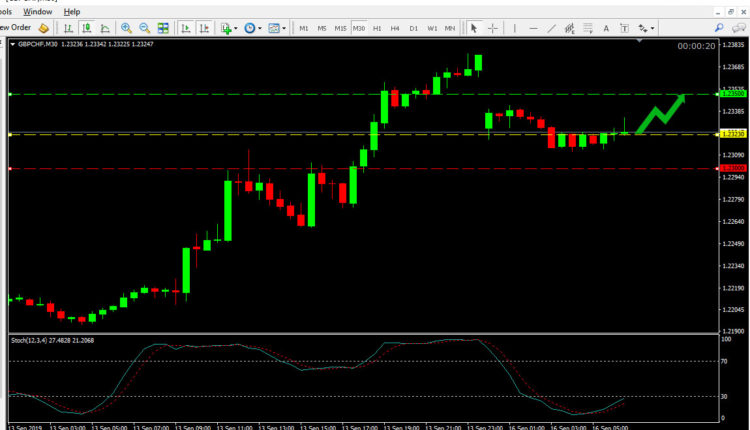Select the M1 timeframe
The height and width of the screenshot is (430, 750).
pos(304,28)
